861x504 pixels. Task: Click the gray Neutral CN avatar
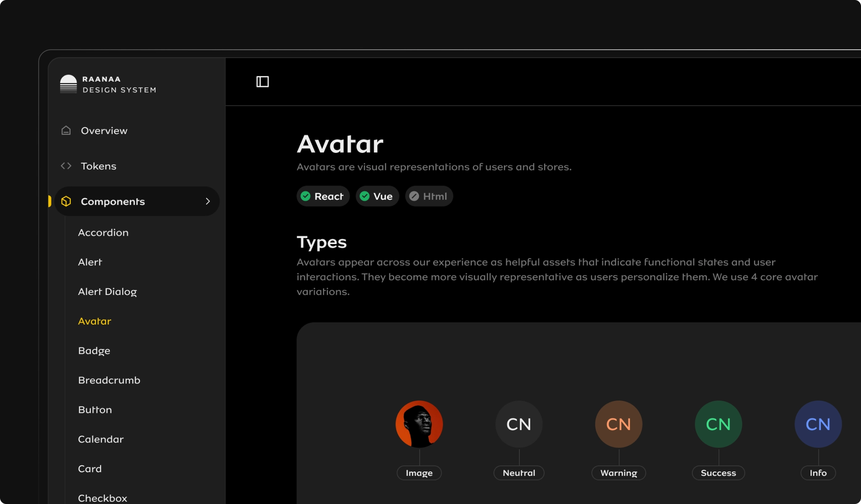click(x=519, y=424)
